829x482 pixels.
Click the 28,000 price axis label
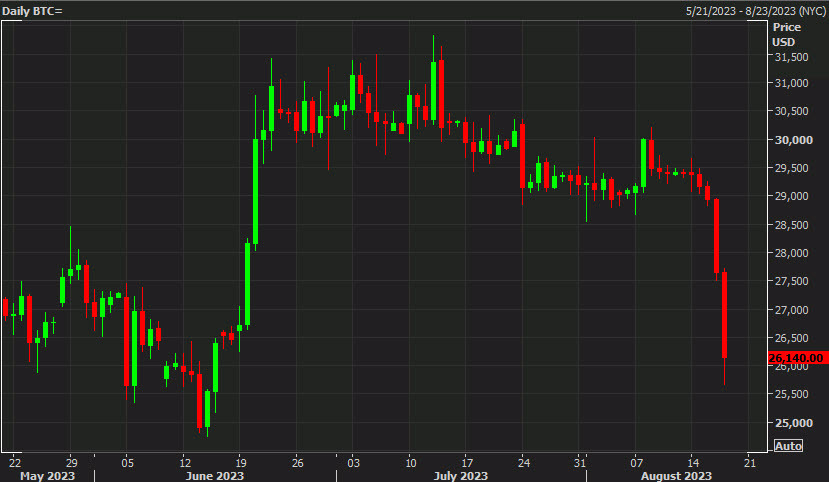click(x=791, y=253)
